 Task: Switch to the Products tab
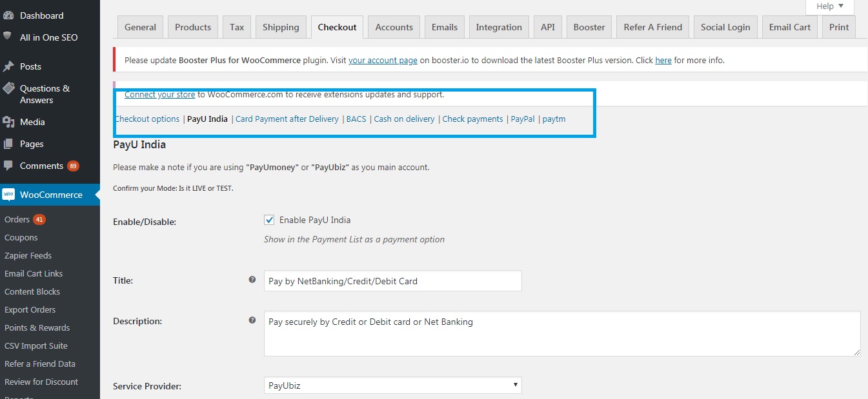(x=193, y=27)
